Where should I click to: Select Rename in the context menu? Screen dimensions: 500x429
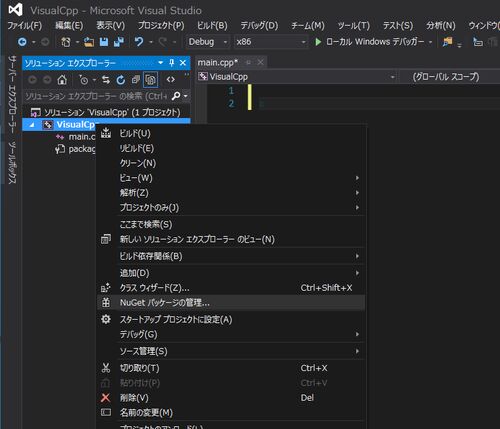(x=231, y=413)
